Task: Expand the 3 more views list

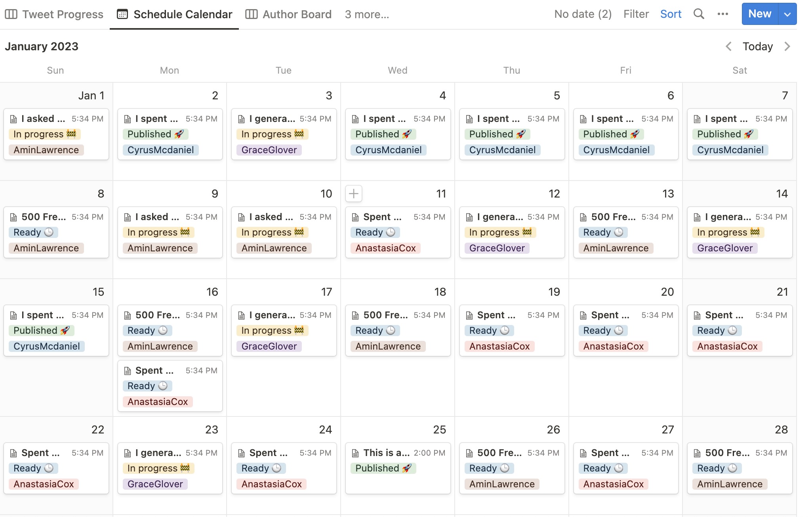Action: (x=367, y=14)
